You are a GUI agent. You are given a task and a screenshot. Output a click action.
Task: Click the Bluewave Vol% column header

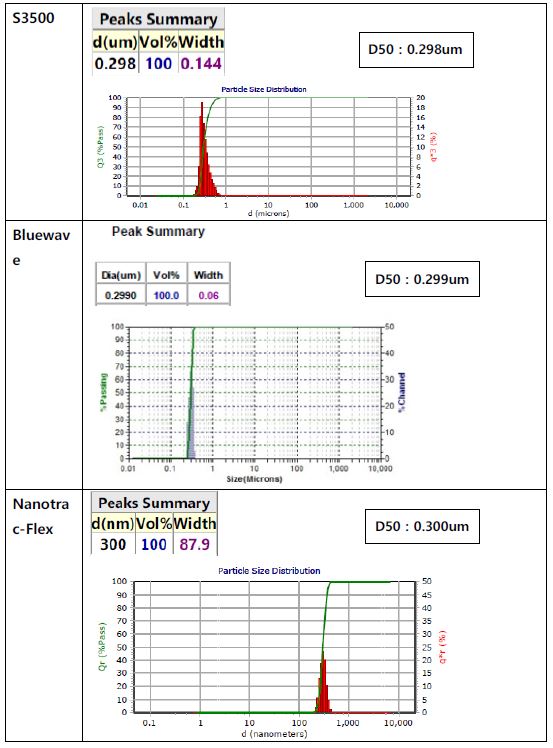(x=167, y=275)
